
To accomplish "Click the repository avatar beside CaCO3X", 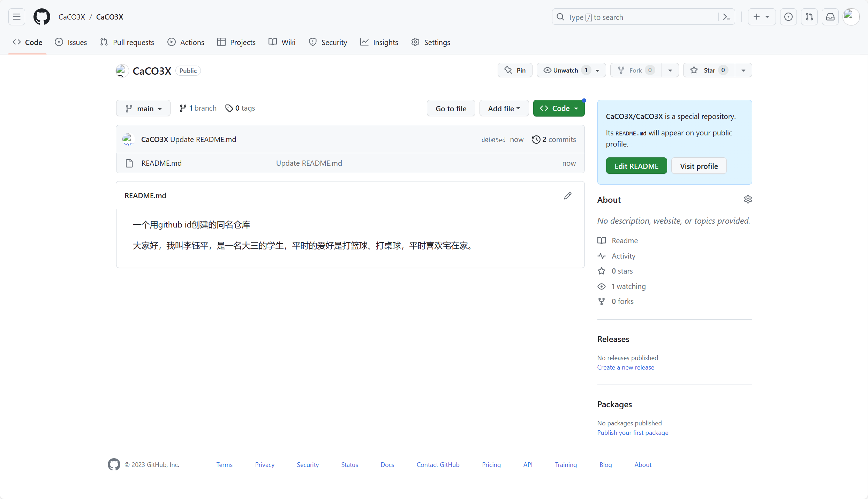I will [x=121, y=70].
